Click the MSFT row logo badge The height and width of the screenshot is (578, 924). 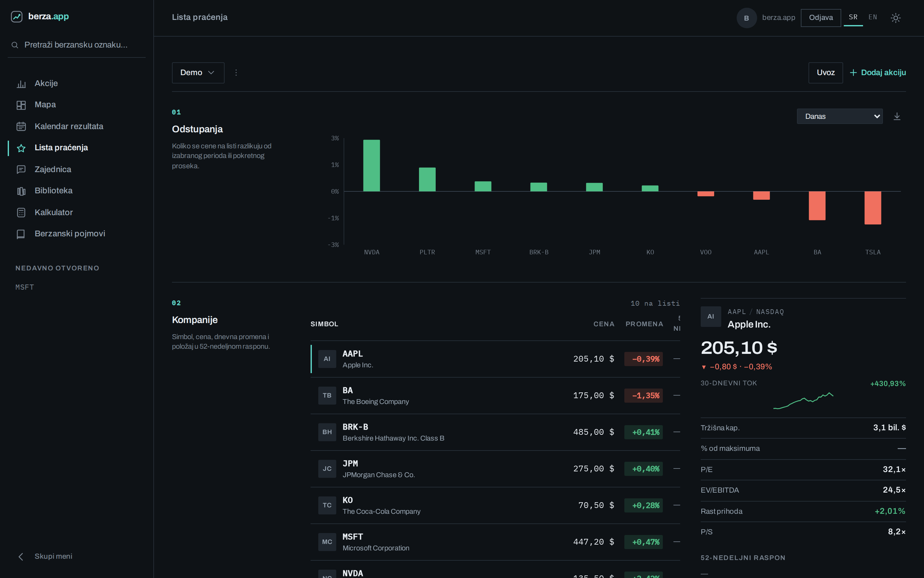coord(327,542)
